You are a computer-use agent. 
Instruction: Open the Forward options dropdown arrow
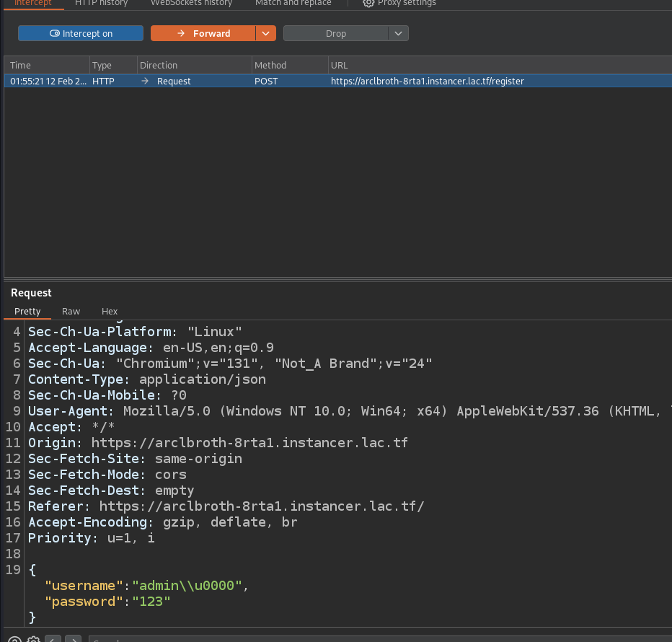[x=266, y=33]
